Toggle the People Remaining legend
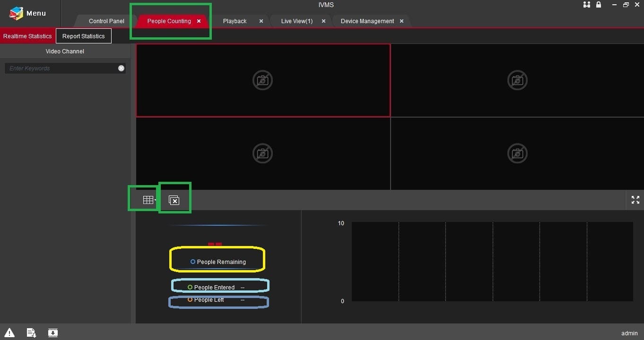Screen dimensions: 644x340 [x=217, y=262]
